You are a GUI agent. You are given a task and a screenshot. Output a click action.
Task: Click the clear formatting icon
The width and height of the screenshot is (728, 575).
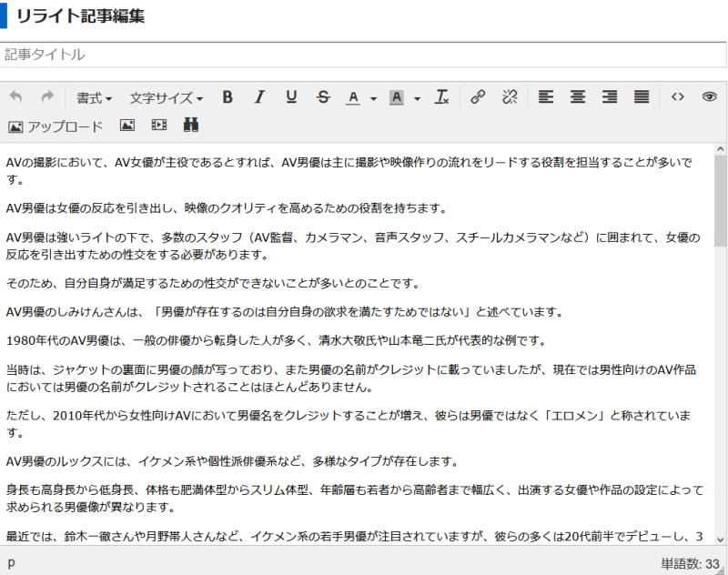tap(442, 97)
